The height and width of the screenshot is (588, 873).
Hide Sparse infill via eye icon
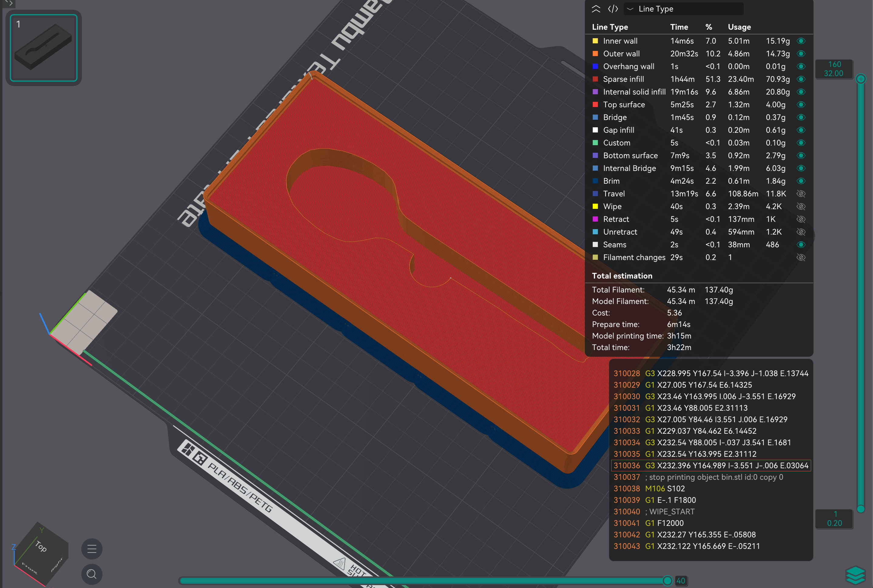point(801,79)
